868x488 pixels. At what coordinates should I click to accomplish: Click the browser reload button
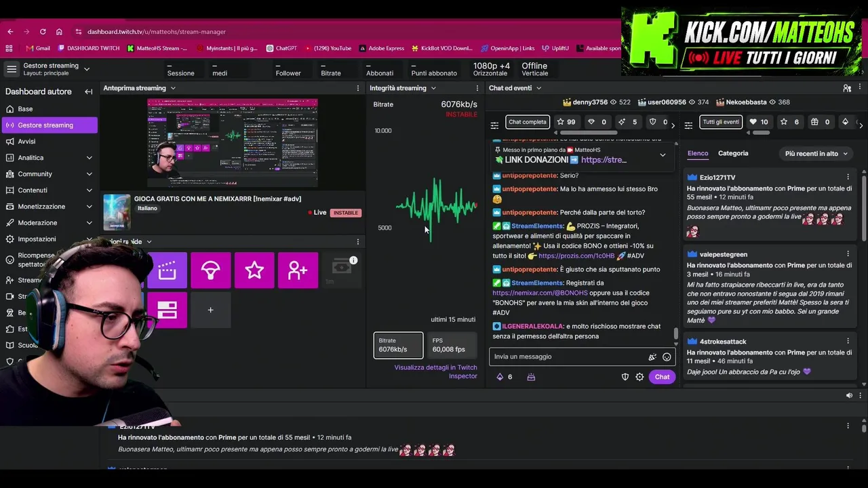click(x=43, y=32)
